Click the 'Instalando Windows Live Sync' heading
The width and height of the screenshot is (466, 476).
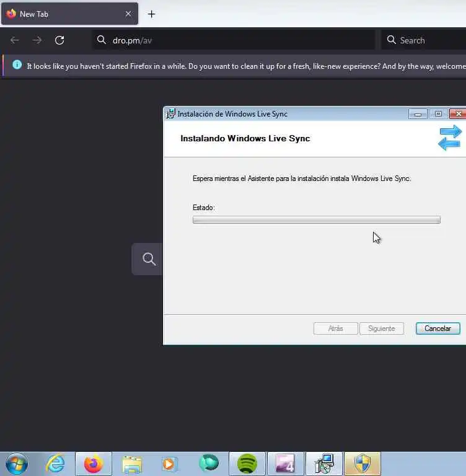pyautogui.click(x=245, y=138)
